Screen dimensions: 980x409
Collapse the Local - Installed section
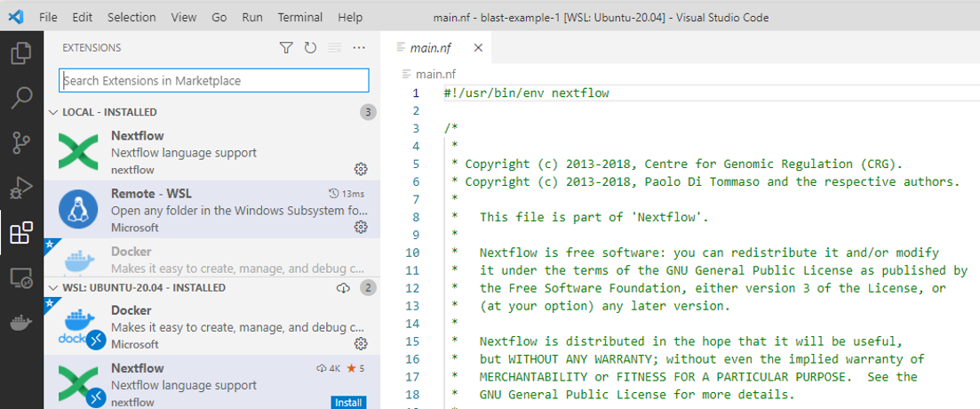(52, 113)
